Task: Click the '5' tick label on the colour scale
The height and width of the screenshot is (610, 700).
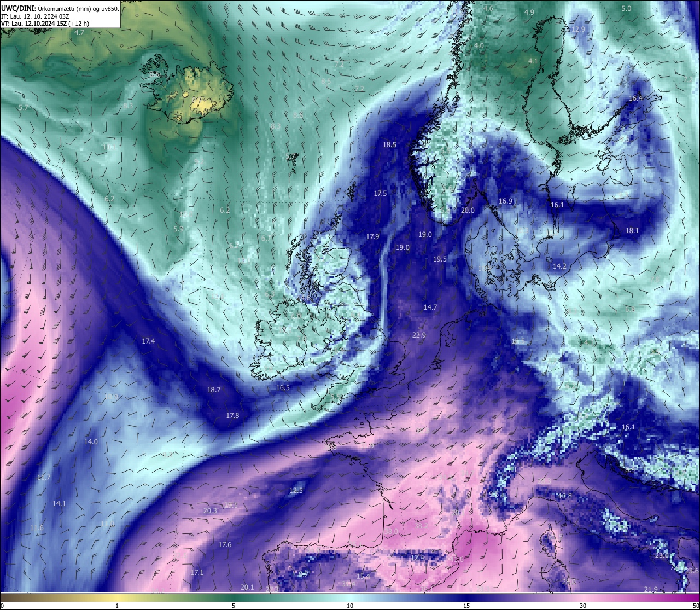Action: click(x=234, y=606)
